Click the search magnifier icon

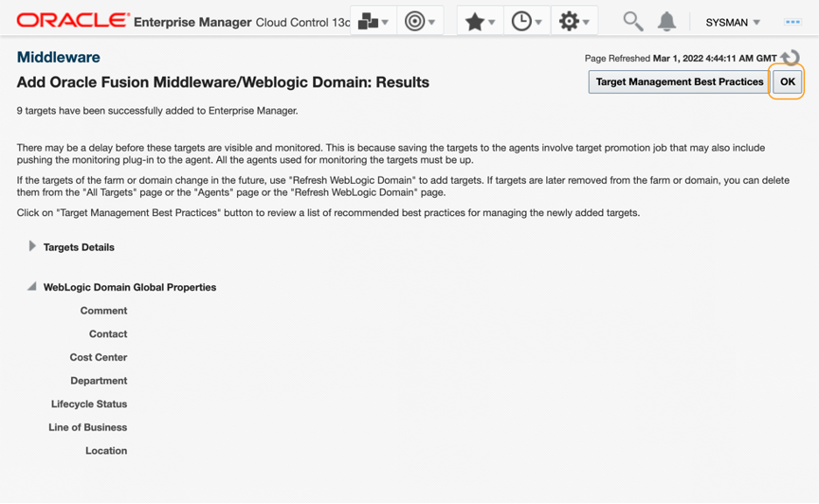(x=633, y=21)
